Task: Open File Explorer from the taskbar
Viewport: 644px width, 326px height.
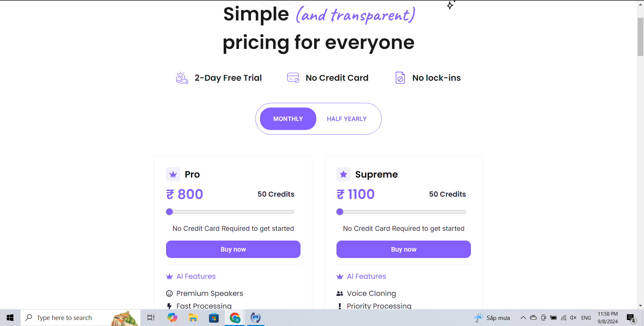Action: [x=193, y=318]
